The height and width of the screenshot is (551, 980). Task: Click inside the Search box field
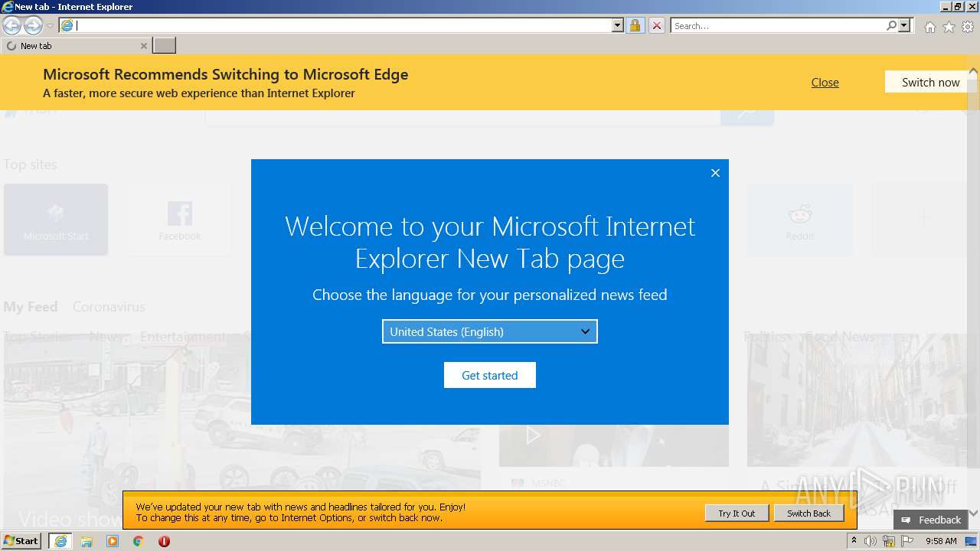click(x=778, y=25)
